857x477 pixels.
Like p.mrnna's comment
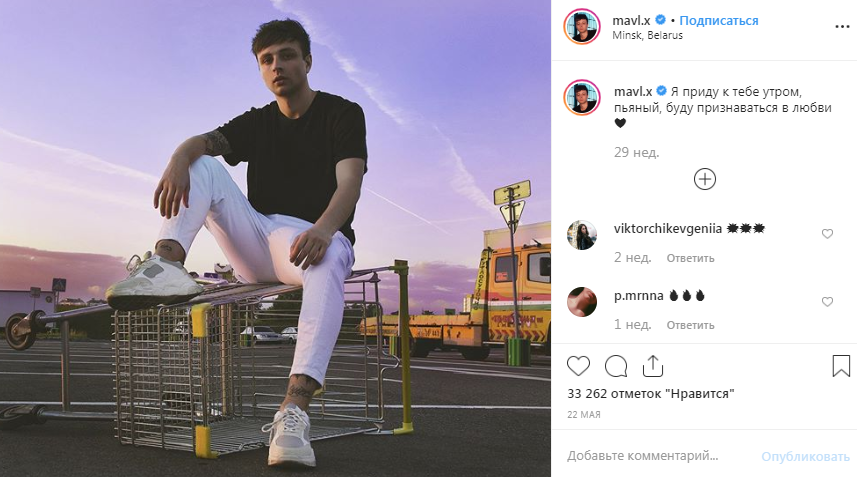pyautogui.click(x=827, y=302)
